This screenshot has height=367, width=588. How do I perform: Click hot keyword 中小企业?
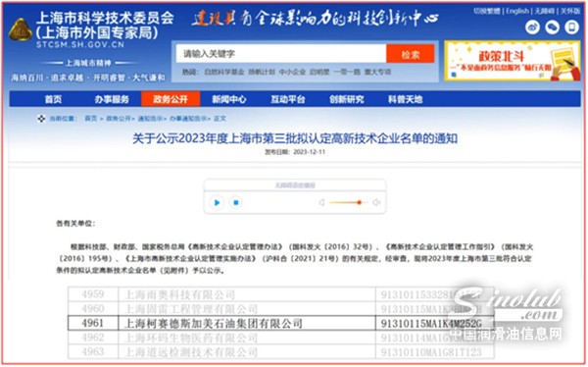coord(292,72)
